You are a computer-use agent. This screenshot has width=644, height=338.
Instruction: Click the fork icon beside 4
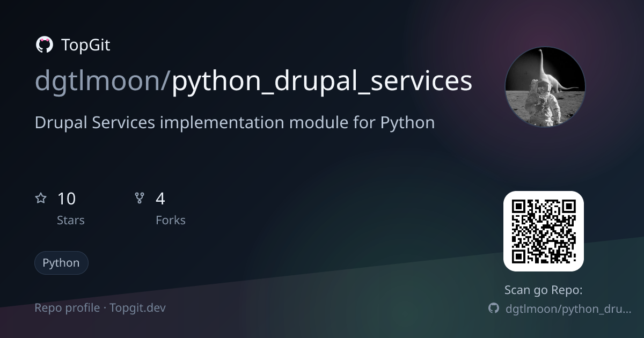(140, 199)
